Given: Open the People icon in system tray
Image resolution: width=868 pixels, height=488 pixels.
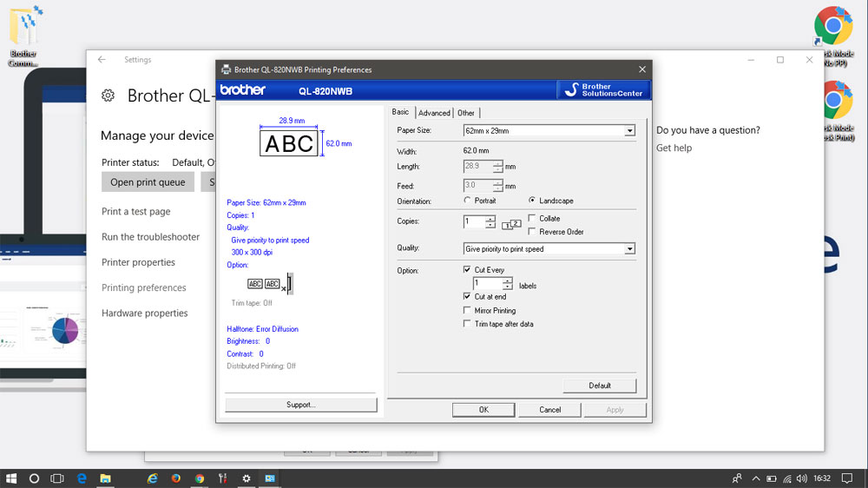Looking at the screenshot, I should click(x=737, y=478).
